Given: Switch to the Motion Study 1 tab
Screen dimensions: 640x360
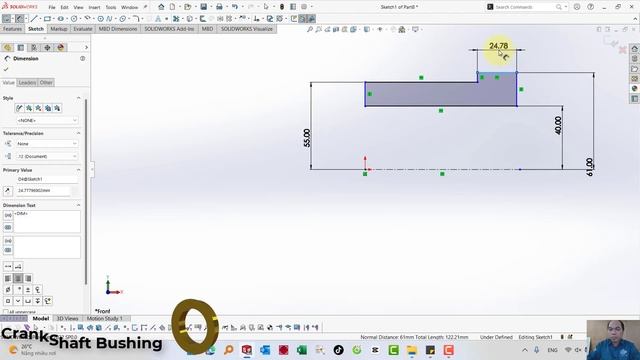Looking at the screenshot, I should click(104, 318).
